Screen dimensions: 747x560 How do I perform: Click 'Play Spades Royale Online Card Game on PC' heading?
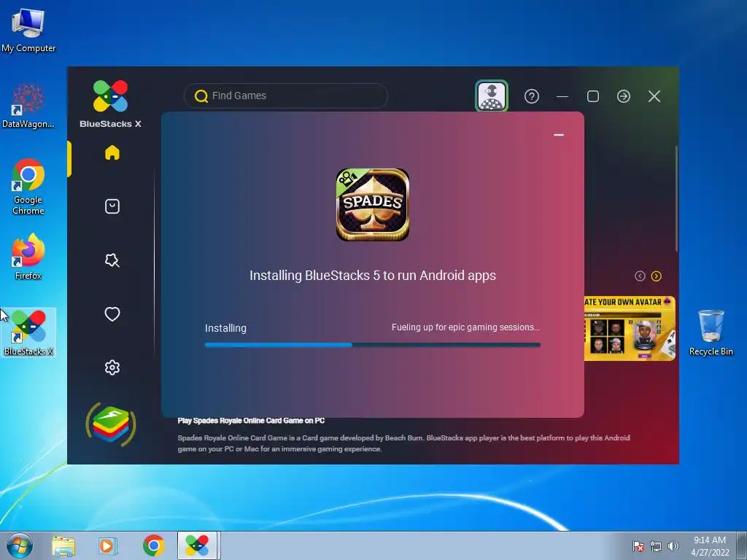tap(251, 421)
